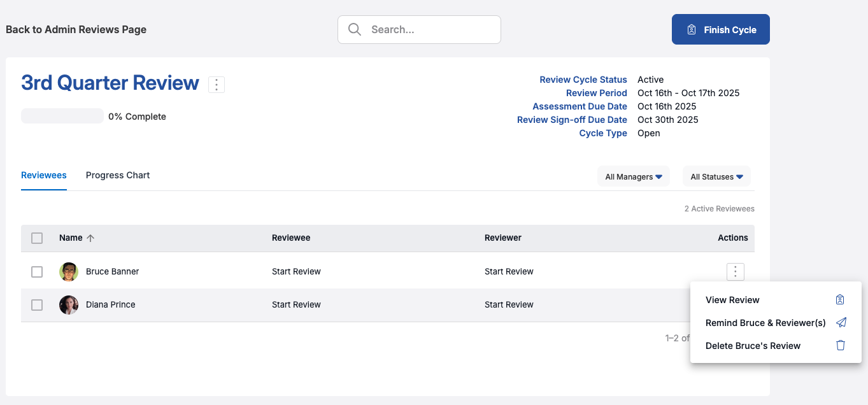Click the Finish Cycle button

tap(720, 29)
